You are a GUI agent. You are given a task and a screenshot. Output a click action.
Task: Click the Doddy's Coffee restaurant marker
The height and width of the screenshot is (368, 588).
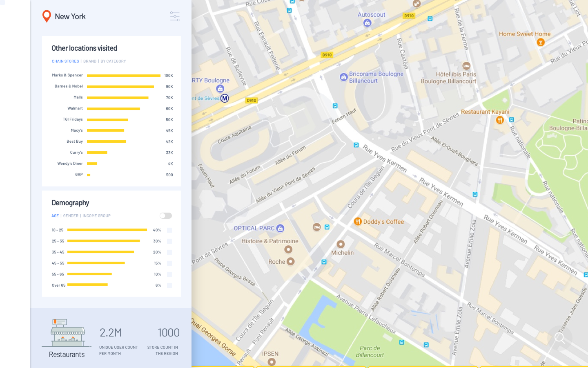[x=358, y=222]
